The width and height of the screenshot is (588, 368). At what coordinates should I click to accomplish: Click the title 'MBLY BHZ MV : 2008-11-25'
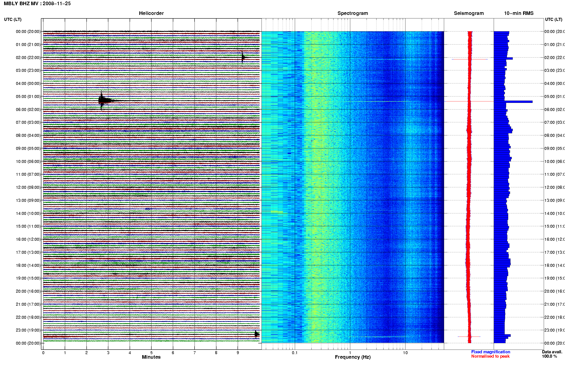click(x=37, y=4)
